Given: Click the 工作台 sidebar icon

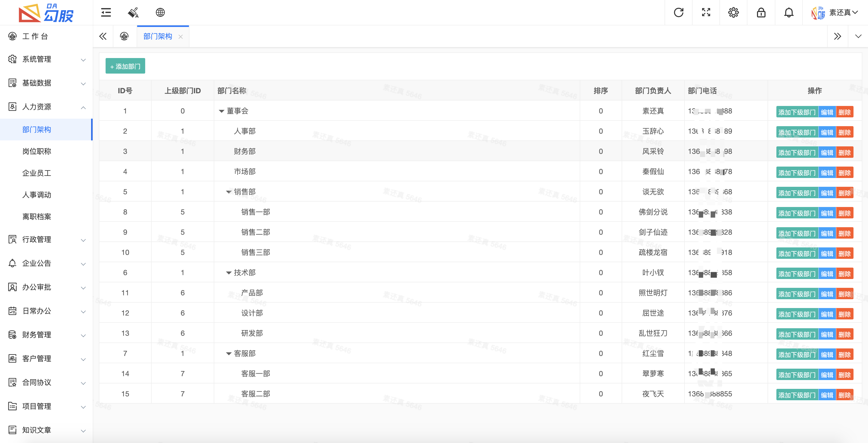Looking at the screenshot, I should tap(12, 36).
